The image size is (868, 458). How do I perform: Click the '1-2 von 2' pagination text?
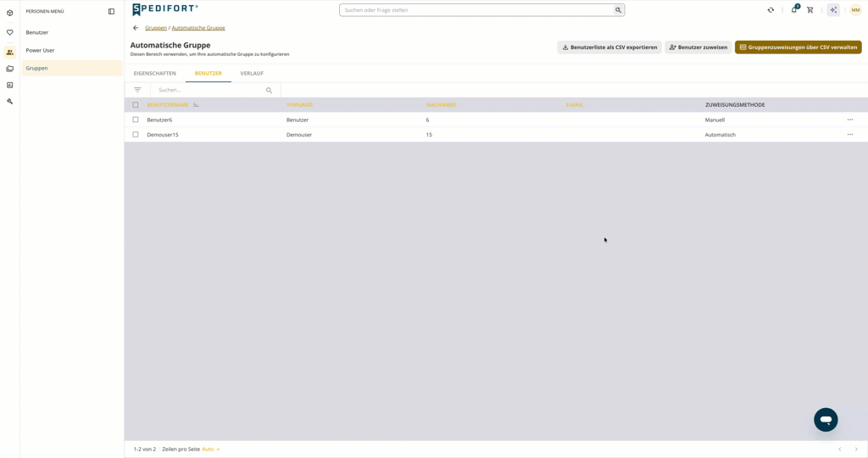144,450
